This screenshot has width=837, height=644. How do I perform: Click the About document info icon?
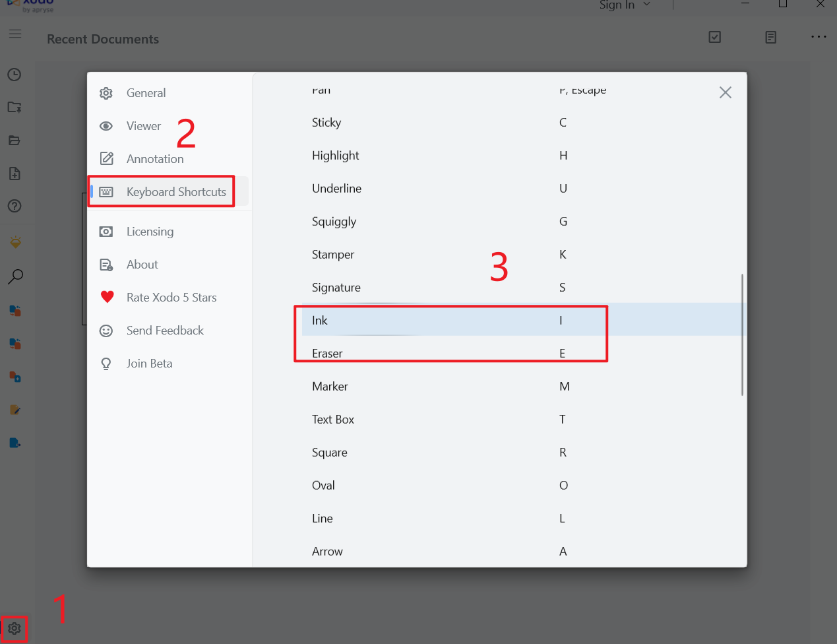coord(106,265)
